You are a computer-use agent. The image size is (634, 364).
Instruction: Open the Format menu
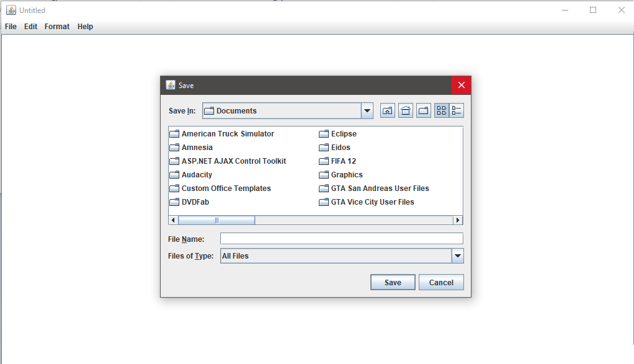(x=56, y=26)
